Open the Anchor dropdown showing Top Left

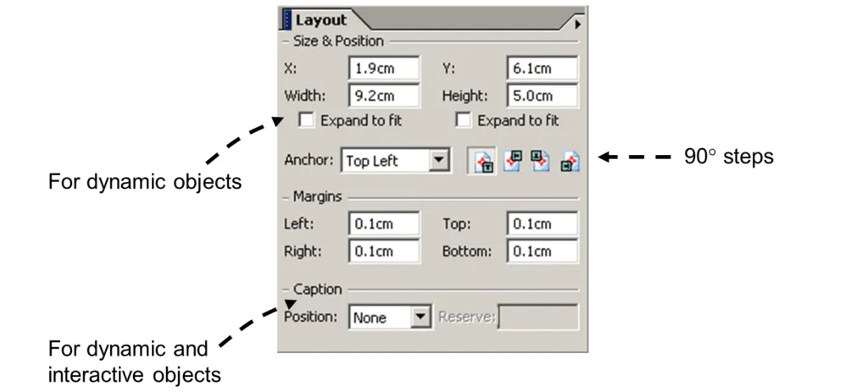pos(395,161)
